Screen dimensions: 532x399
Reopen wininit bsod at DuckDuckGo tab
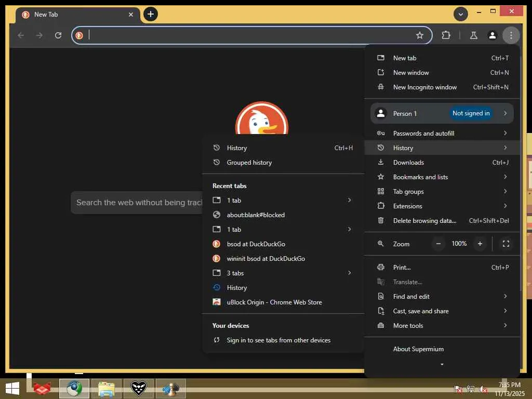point(283,259)
